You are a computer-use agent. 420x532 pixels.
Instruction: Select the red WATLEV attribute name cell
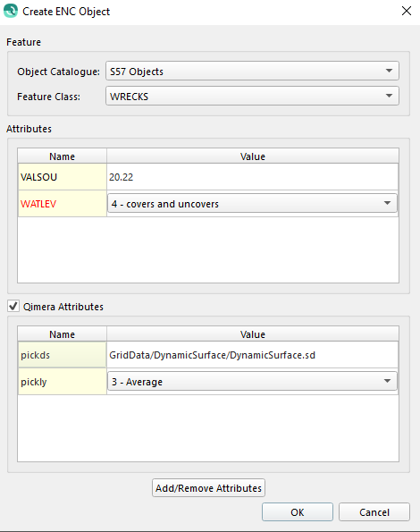click(x=63, y=204)
